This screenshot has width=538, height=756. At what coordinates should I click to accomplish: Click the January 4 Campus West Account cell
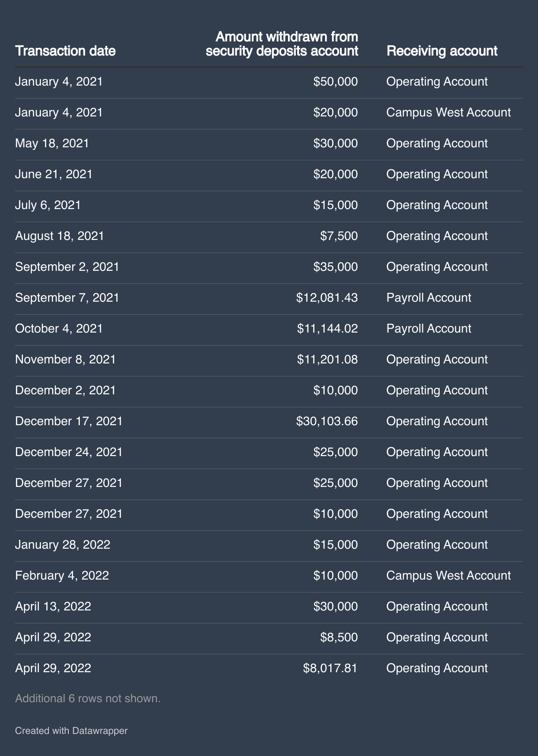[x=448, y=112]
